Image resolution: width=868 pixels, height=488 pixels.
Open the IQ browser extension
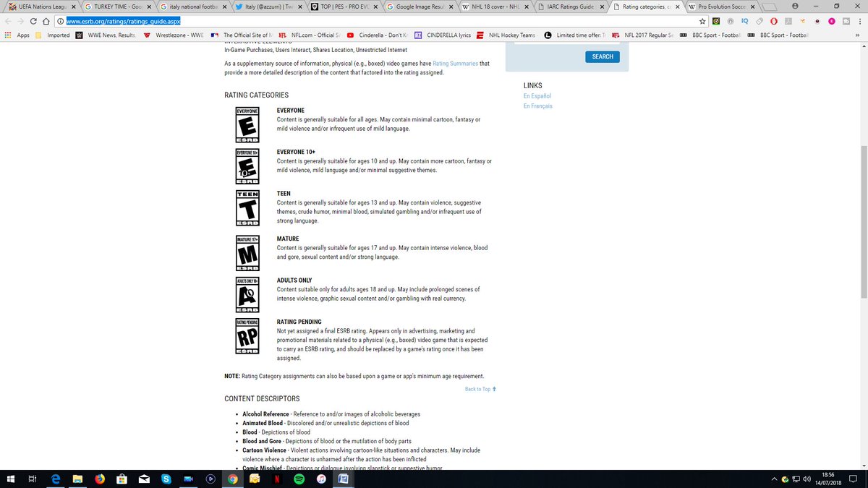click(744, 22)
